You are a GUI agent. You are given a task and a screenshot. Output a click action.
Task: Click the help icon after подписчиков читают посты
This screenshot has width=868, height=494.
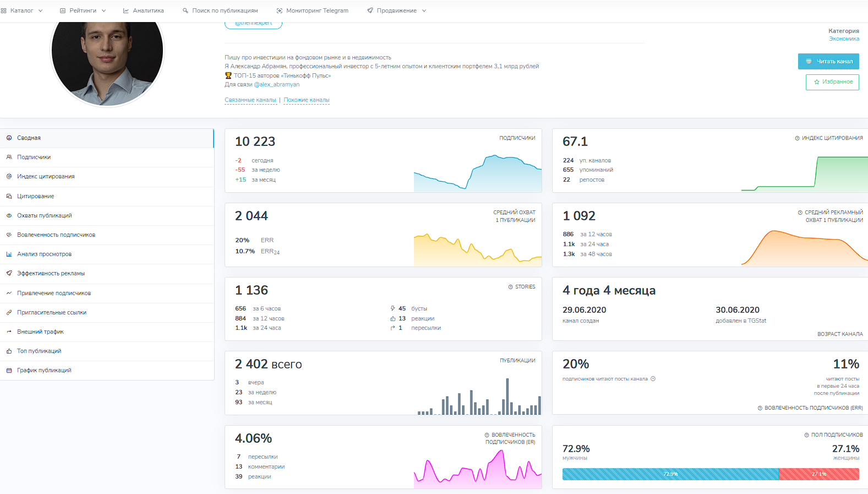(x=653, y=379)
